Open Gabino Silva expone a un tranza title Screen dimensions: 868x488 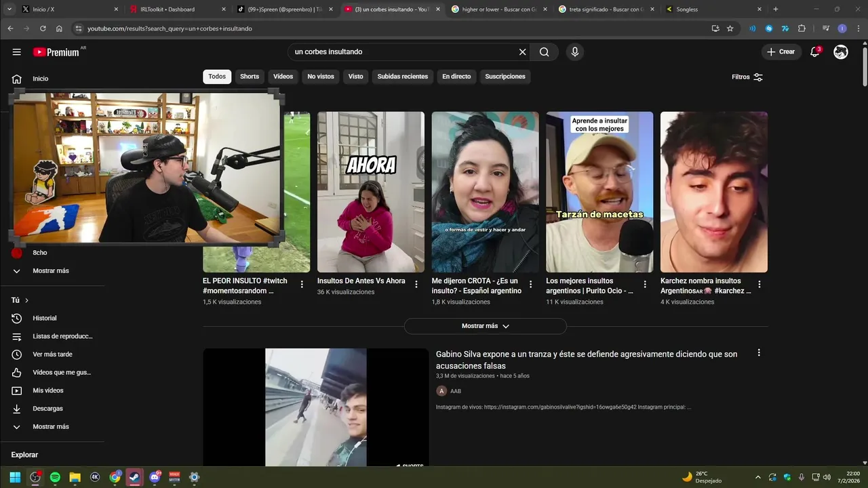pyautogui.click(x=587, y=360)
